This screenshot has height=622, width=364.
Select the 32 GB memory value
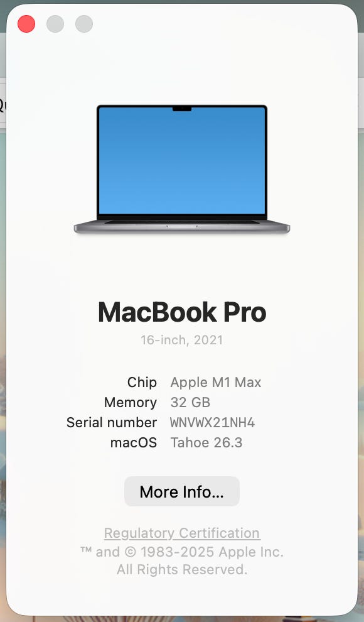190,402
